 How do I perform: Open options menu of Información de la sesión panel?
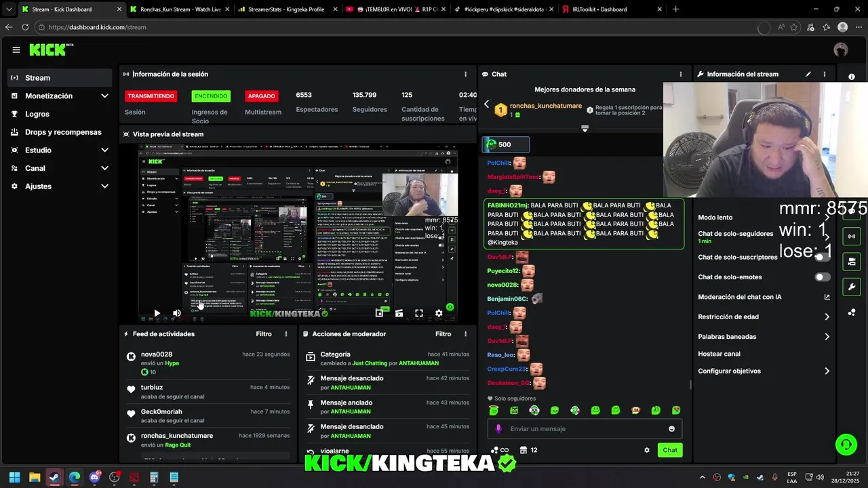tap(465, 74)
